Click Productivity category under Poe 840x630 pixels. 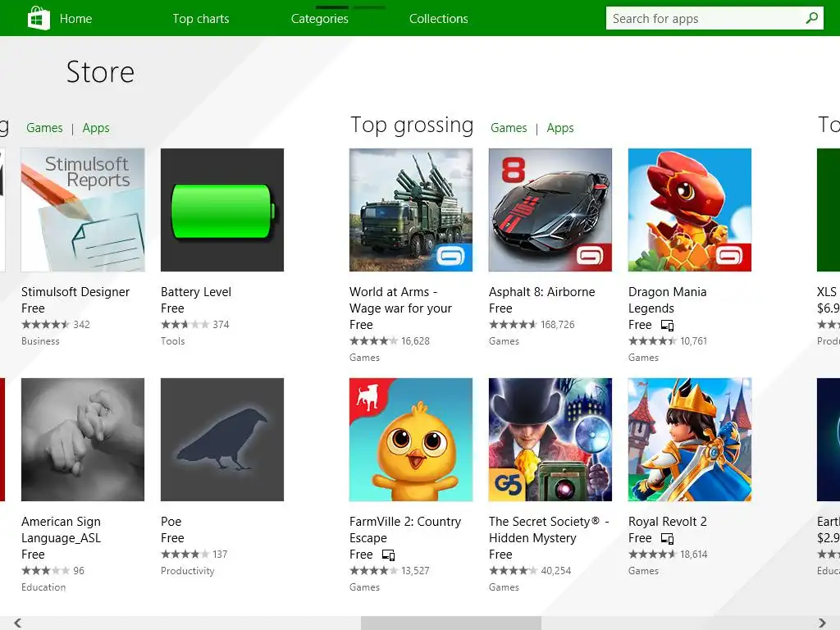188,571
